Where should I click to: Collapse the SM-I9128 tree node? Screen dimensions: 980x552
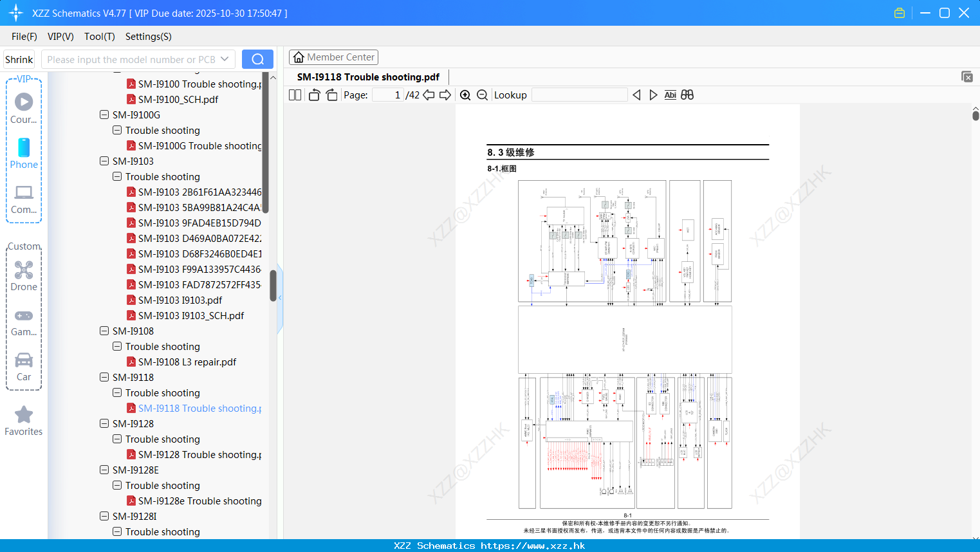pos(104,423)
